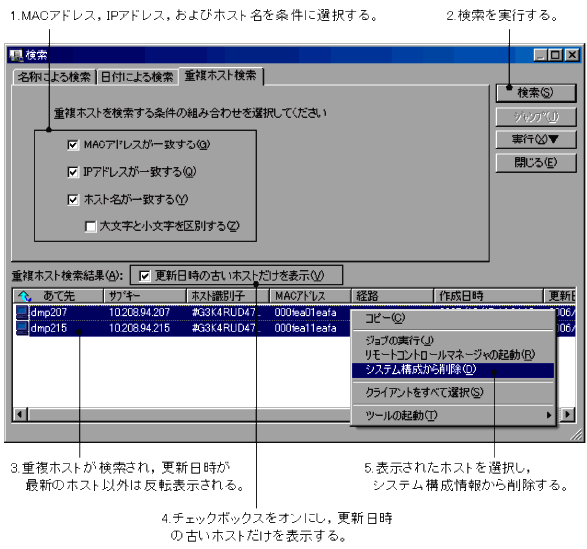This screenshot has height=549, width=587.
Task: Click the ホスト識別子 column header
Action: pyautogui.click(x=228, y=296)
